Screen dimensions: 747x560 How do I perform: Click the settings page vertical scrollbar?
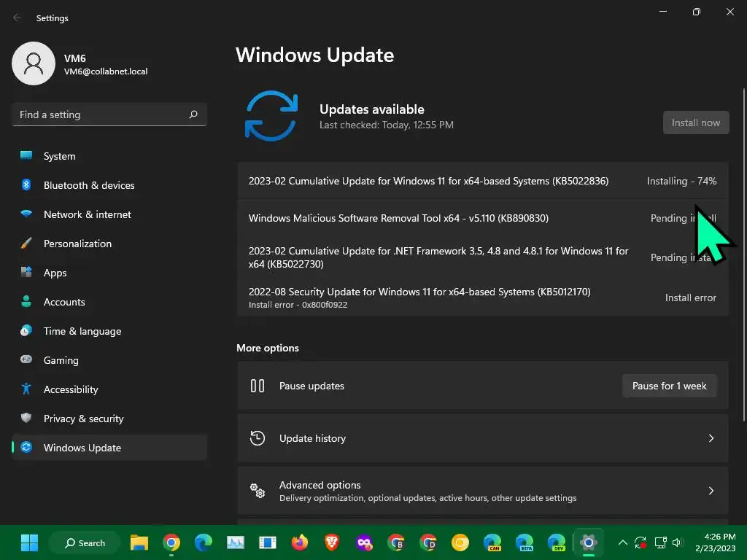click(x=743, y=254)
